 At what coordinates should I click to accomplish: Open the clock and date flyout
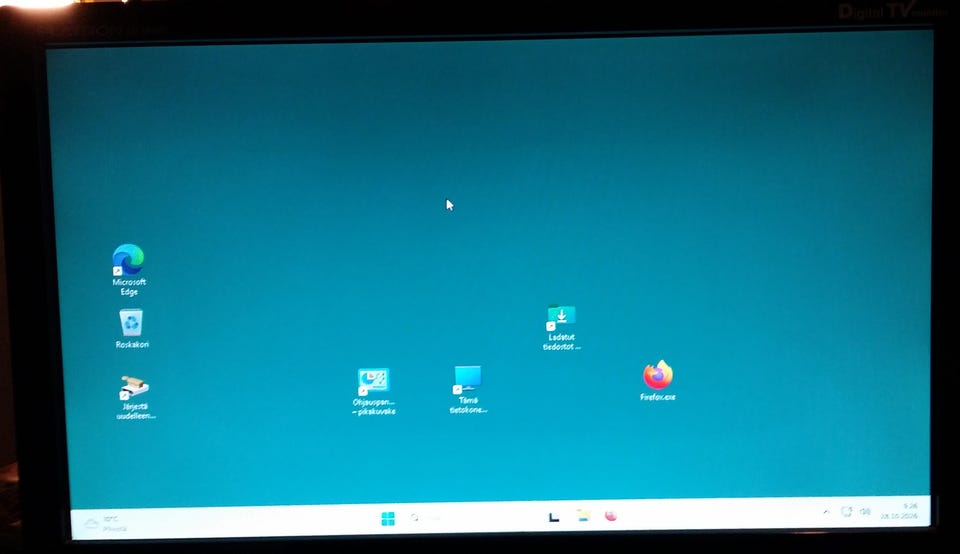click(x=899, y=511)
